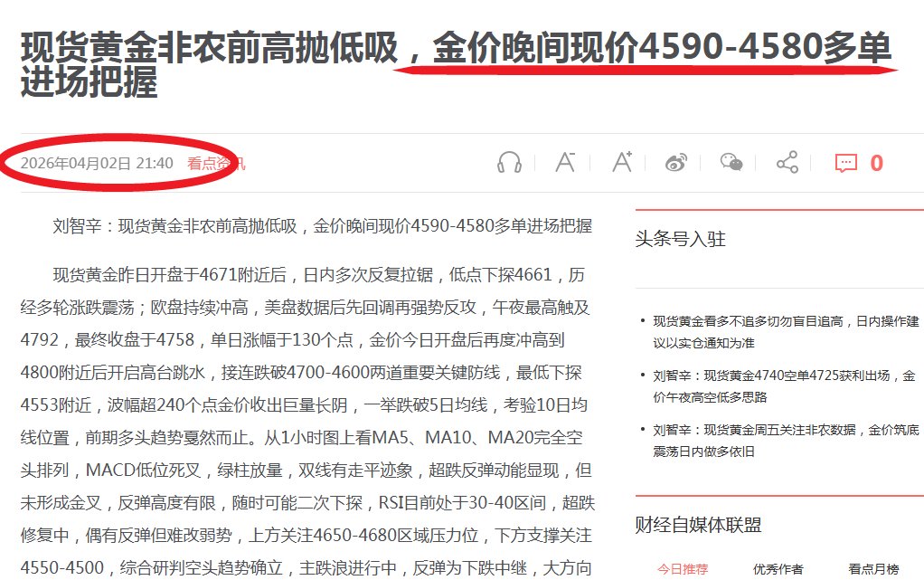Viewport: 924px width, 580px height.
Task: Share article via WeChat icon
Action: 731,163
